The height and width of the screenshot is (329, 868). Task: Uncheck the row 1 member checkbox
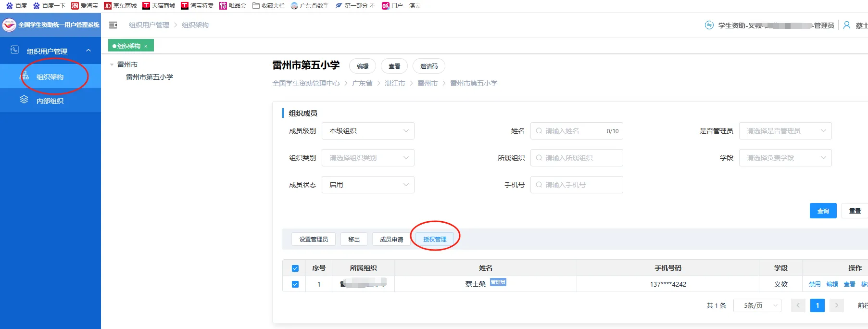coord(295,284)
